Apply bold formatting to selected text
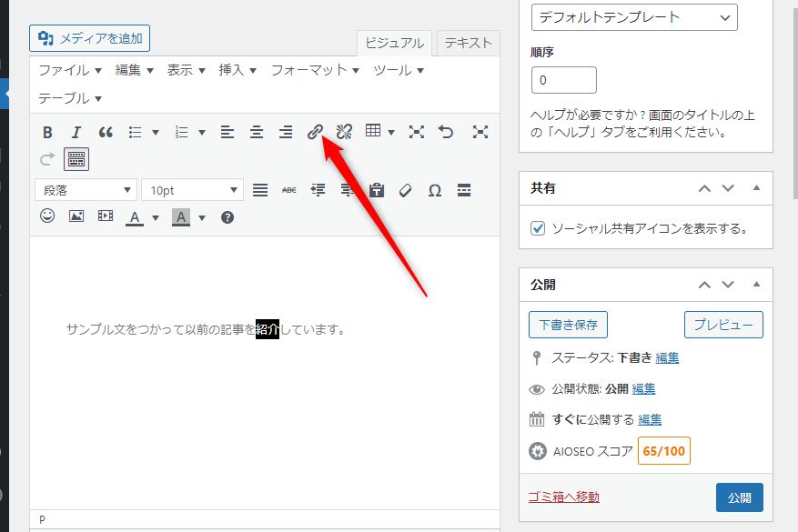This screenshot has width=798, height=532. click(x=47, y=132)
